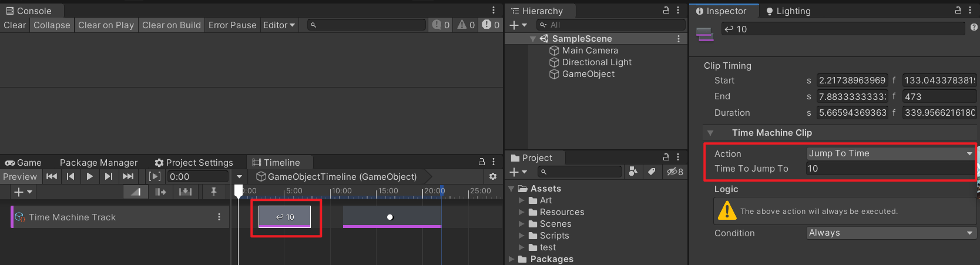
Task: Open Timeline settings gear menu
Action: pyautogui.click(x=493, y=176)
